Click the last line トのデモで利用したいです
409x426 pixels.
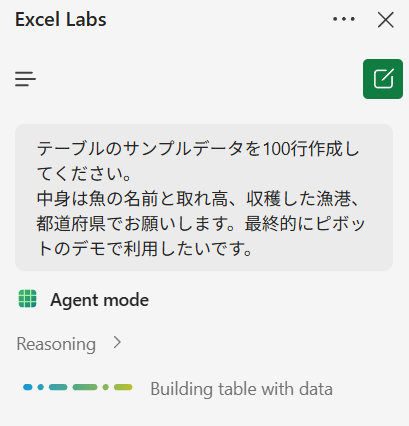144,249
